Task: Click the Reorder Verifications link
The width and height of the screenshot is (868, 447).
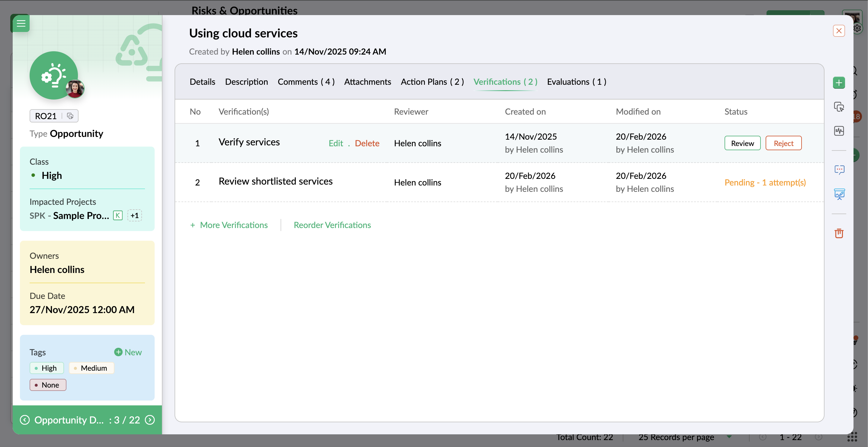Action: (x=332, y=225)
